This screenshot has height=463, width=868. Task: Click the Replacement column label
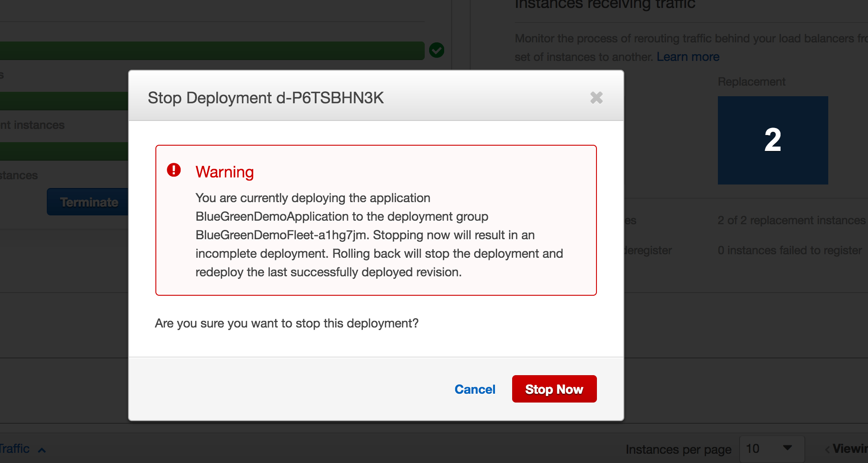click(751, 82)
